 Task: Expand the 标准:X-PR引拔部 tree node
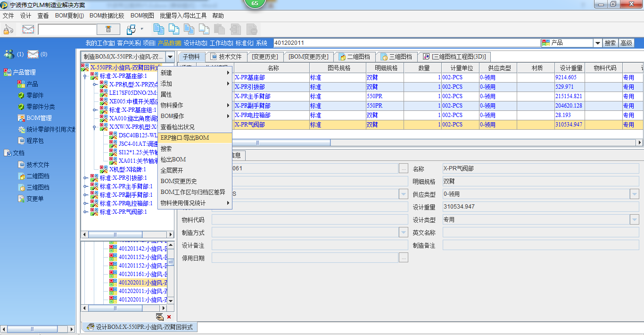[85, 178]
